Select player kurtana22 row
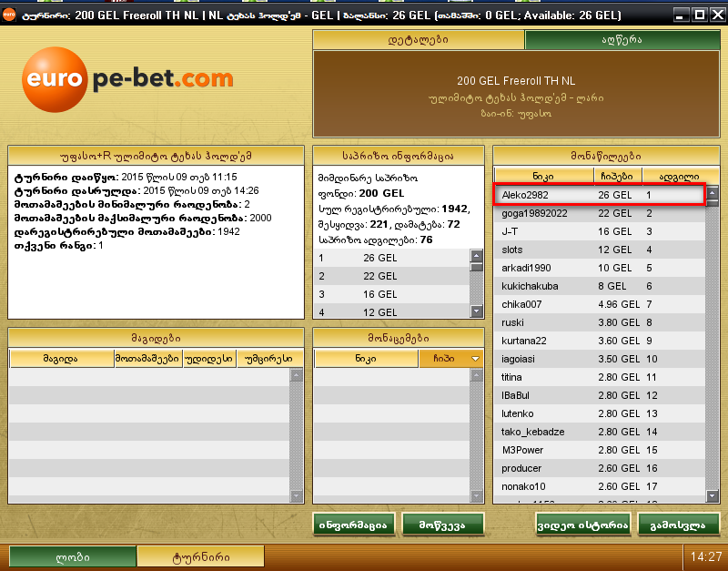The height and width of the screenshot is (571, 728). pyautogui.click(x=600, y=341)
